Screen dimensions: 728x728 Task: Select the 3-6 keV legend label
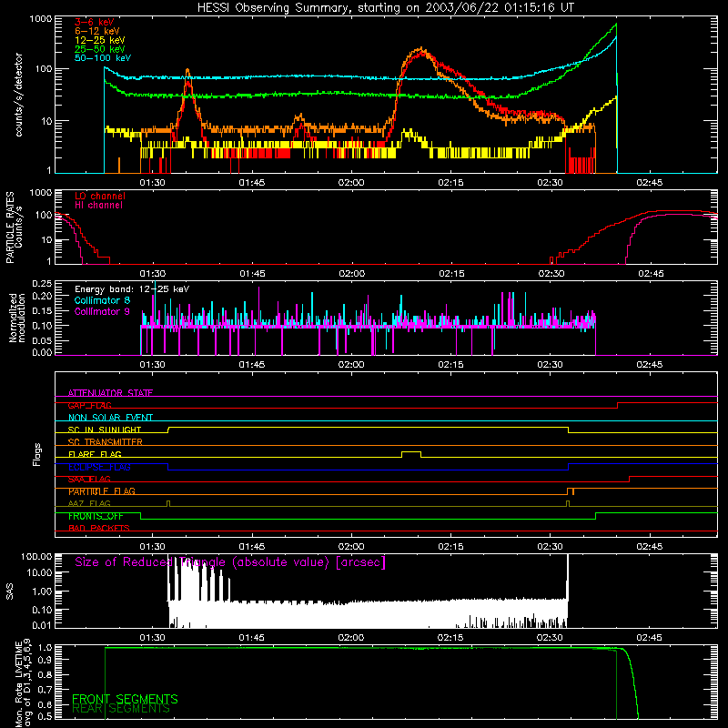click(95, 22)
